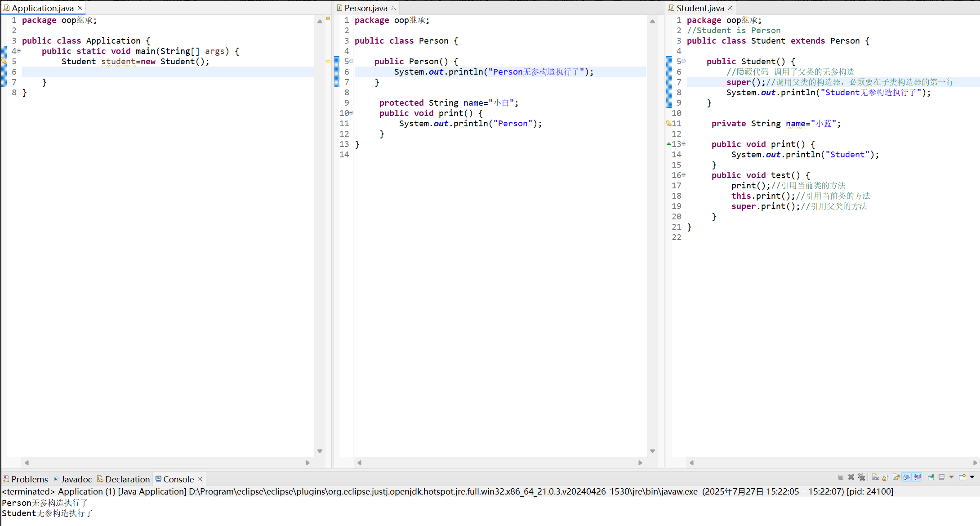
Task: Click yellow warning square atop Application.java overview ruler
Action: (328, 18)
